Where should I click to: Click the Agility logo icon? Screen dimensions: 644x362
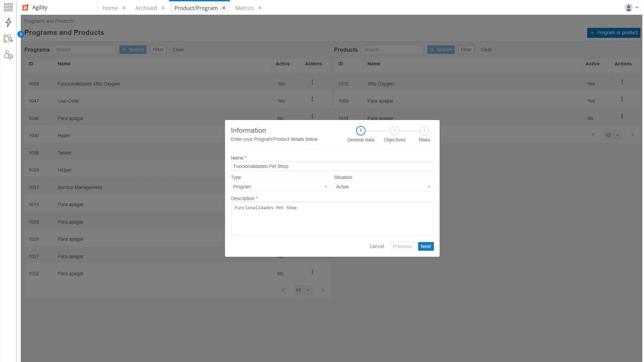(x=25, y=8)
